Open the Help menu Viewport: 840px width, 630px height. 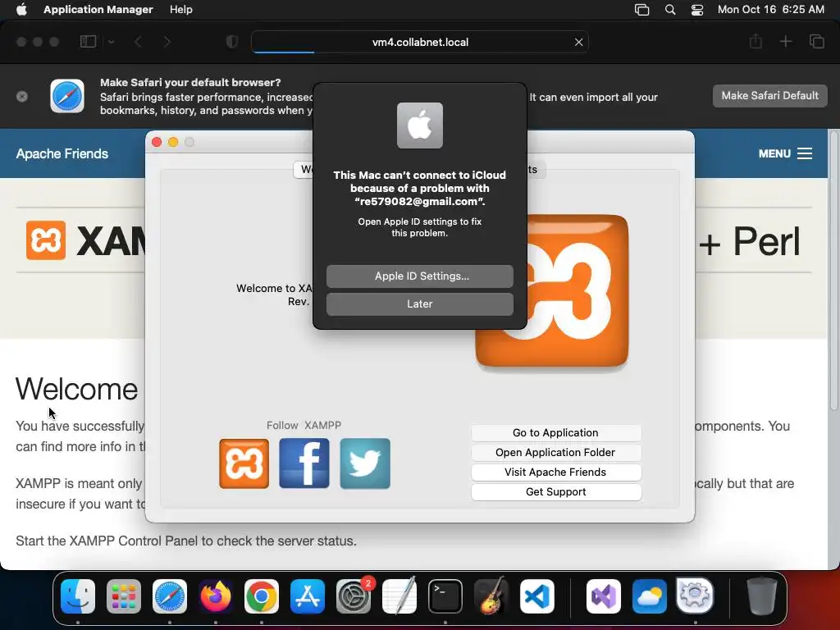click(x=181, y=10)
